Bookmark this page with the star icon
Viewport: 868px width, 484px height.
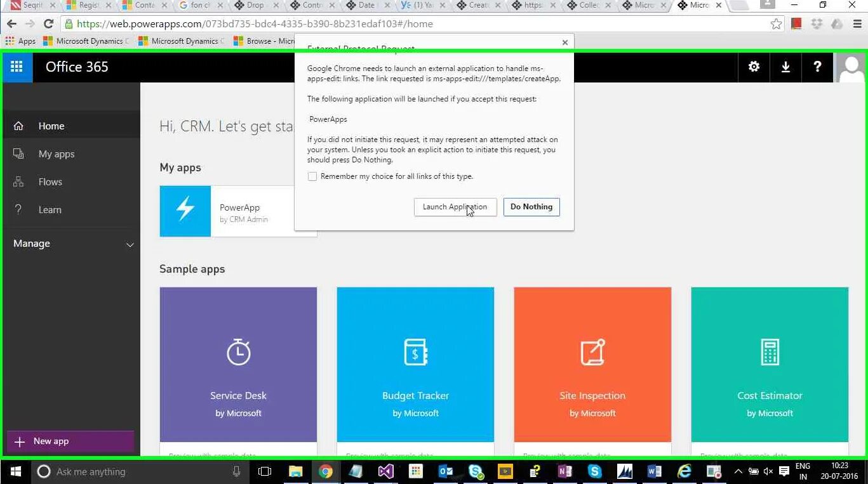(776, 24)
